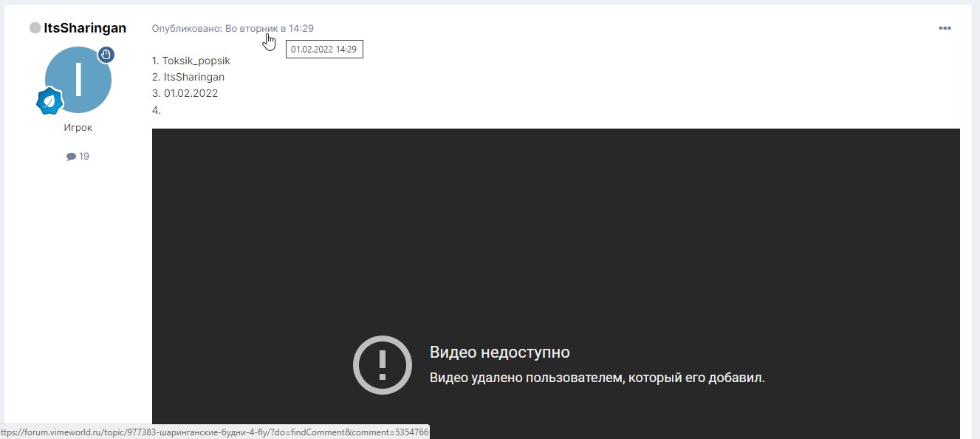
Task: Select item '4.' in the numbered list
Action: [155, 109]
